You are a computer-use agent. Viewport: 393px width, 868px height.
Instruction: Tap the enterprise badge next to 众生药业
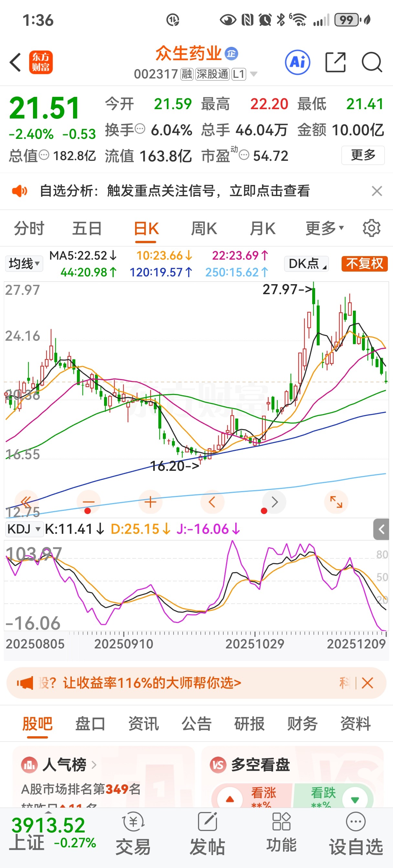point(231,54)
